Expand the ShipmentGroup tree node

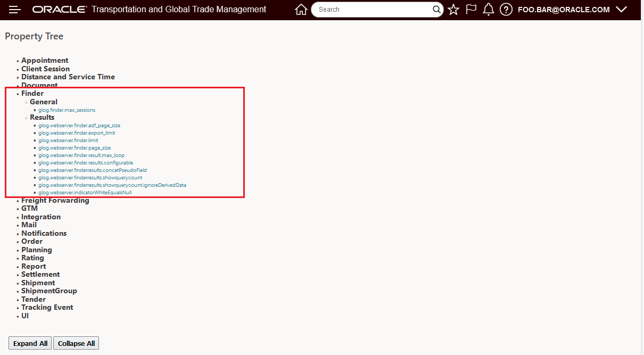pyautogui.click(x=49, y=291)
